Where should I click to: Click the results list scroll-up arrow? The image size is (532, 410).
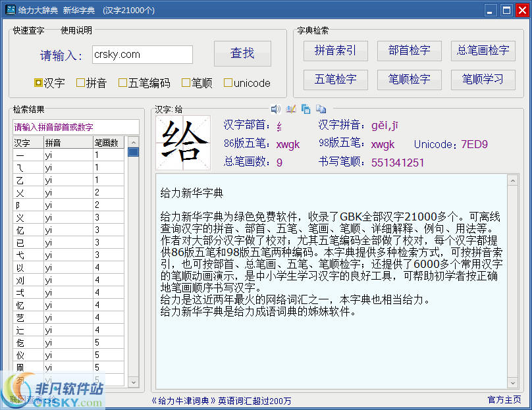point(134,142)
